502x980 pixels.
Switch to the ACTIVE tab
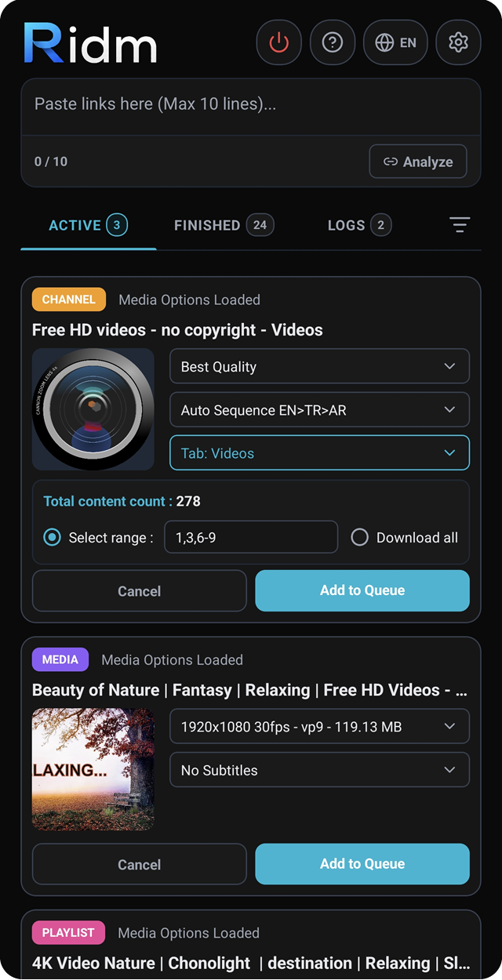(x=88, y=226)
